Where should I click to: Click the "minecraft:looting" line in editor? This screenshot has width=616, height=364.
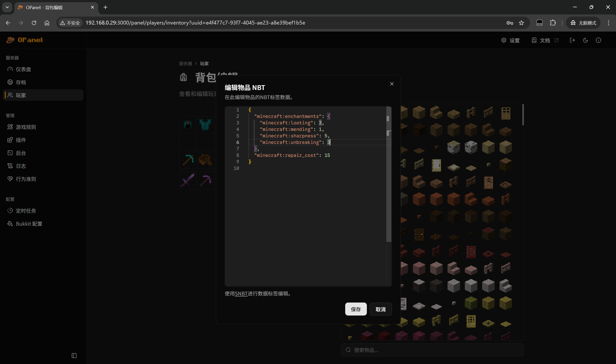292,123
